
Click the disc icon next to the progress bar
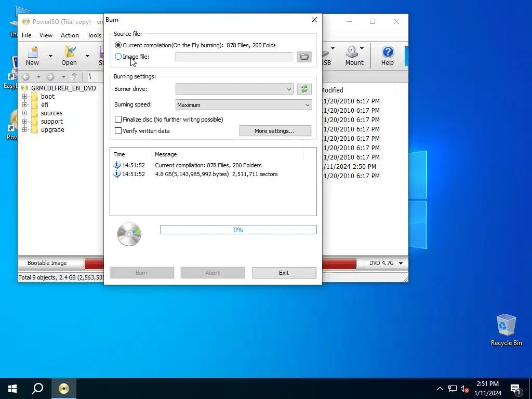(129, 234)
